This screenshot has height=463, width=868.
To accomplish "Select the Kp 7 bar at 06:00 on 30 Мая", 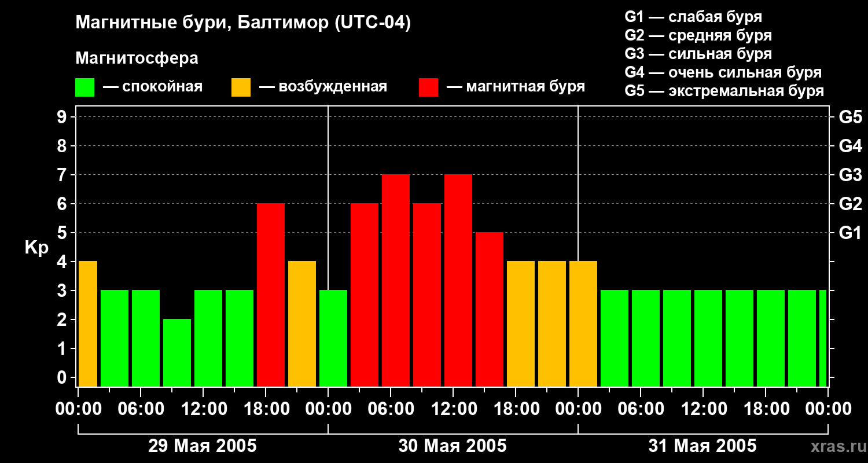I will coord(396,281).
